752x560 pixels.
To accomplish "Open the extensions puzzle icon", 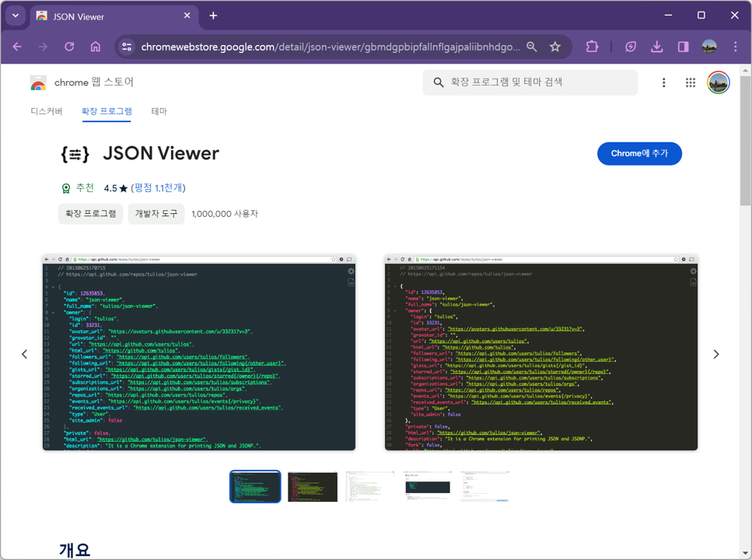I will click(x=592, y=47).
